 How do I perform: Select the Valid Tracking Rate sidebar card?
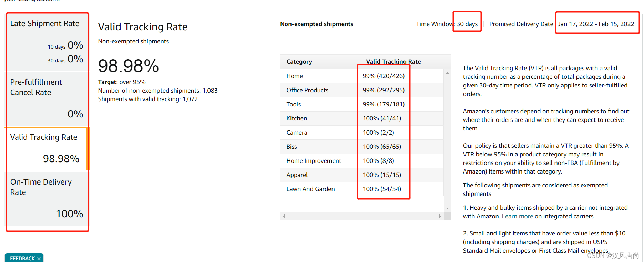pos(47,149)
